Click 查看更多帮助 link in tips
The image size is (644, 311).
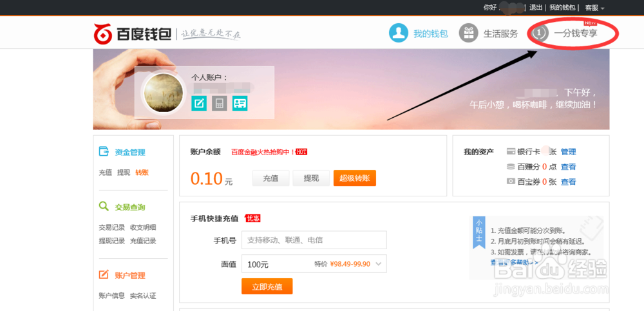point(514,262)
